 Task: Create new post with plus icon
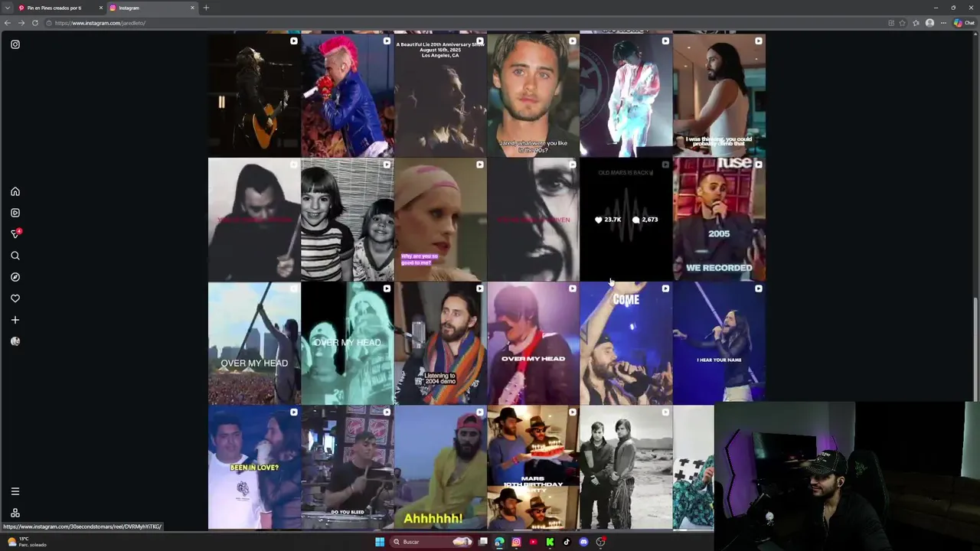click(x=15, y=320)
